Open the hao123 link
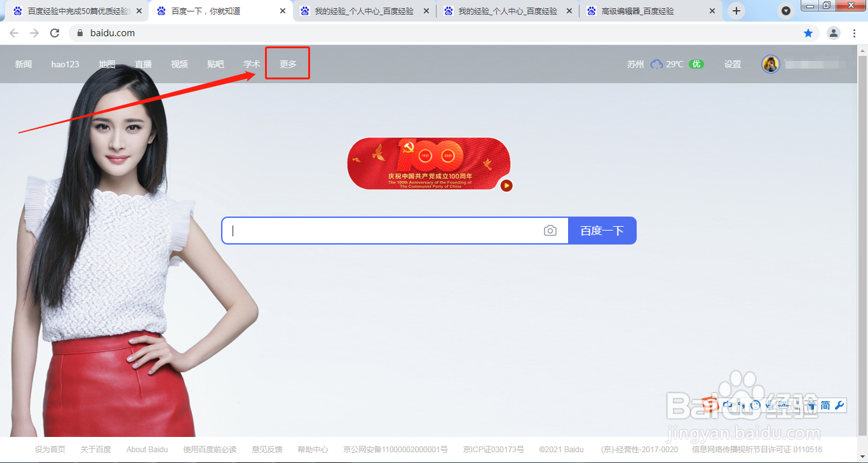Screen dimensions: 868x463 pos(65,64)
